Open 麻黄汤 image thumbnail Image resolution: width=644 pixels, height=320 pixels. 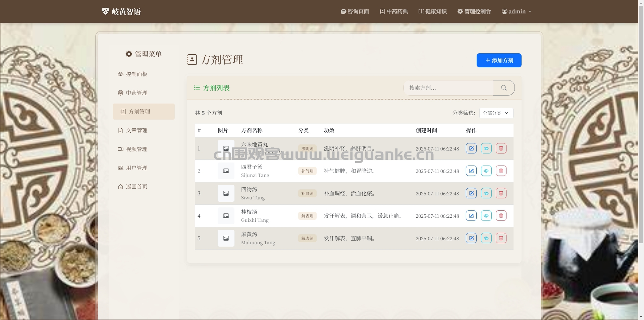[x=226, y=238]
